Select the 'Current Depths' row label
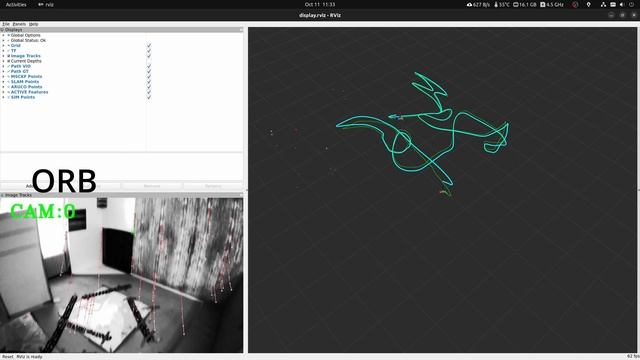This screenshot has width=640, height=360. pyautogui.click(x=26, y=61)
